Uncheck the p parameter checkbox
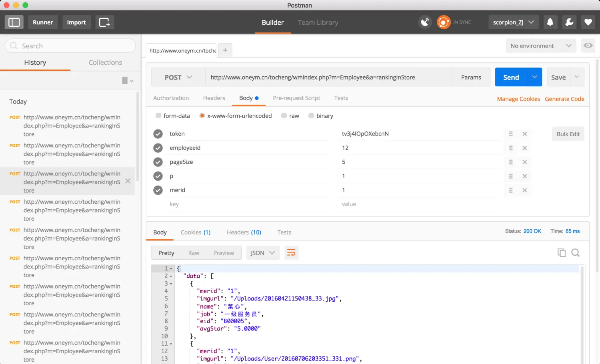600x364 pixels. (x=158, y=176)
